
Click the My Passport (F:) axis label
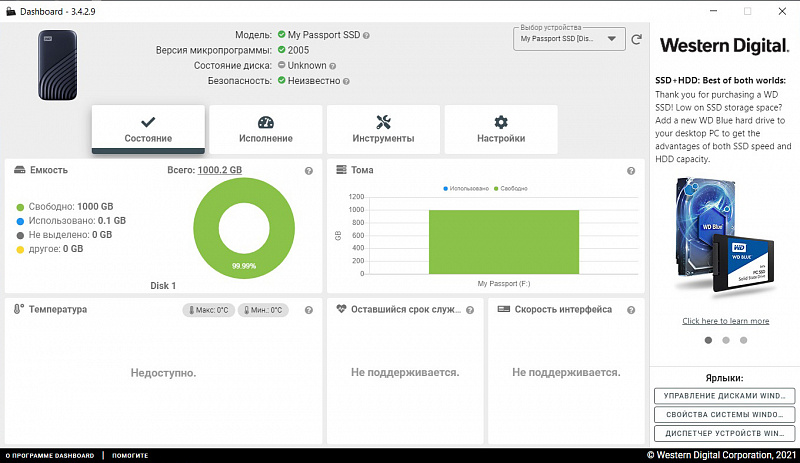(x=504, y=284)
